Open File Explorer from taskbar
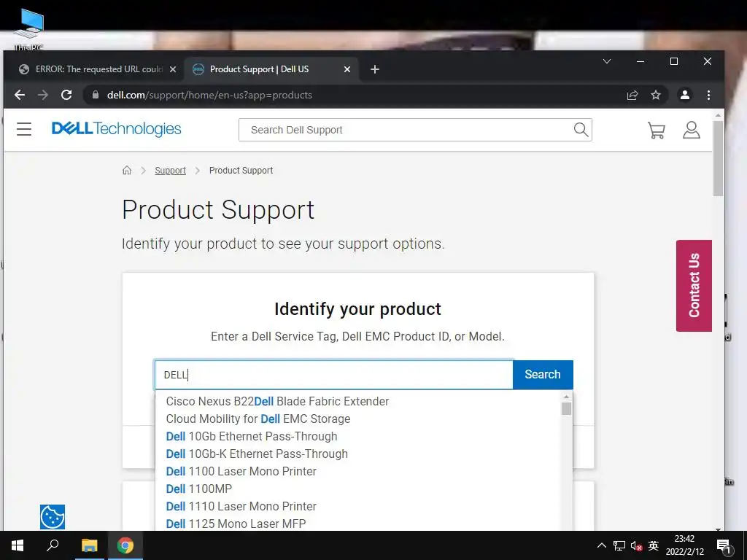 [x=89, y=545]
